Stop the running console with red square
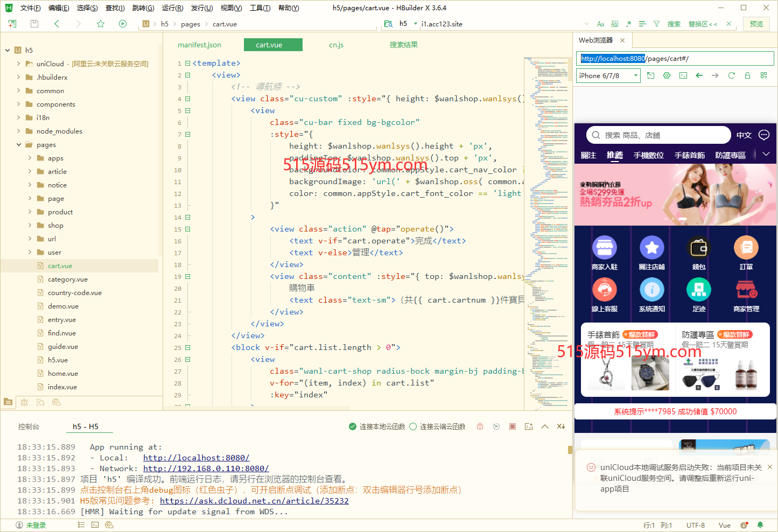This screenshot has width=778, height=532. (513, 426)
